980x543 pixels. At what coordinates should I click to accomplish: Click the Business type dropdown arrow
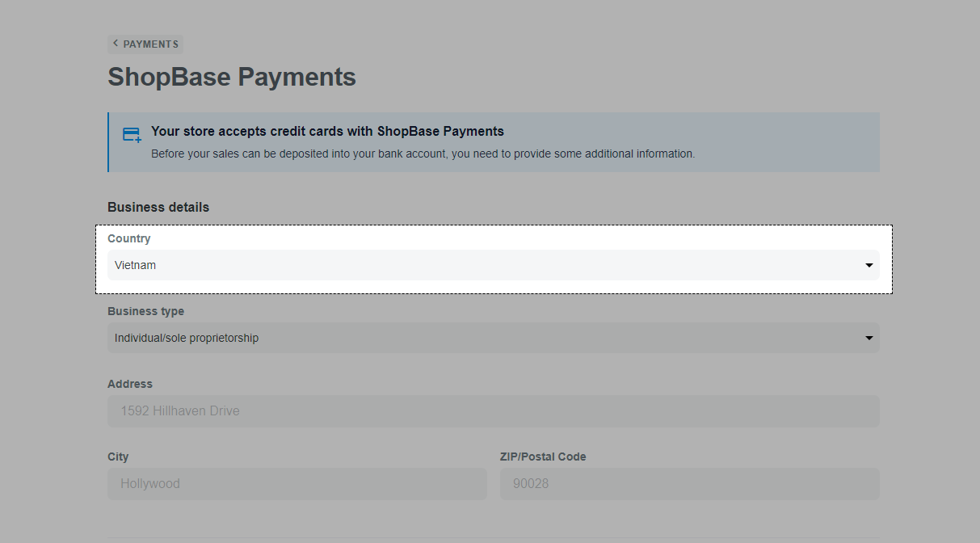pyautogui.click(x=869, y=338)
